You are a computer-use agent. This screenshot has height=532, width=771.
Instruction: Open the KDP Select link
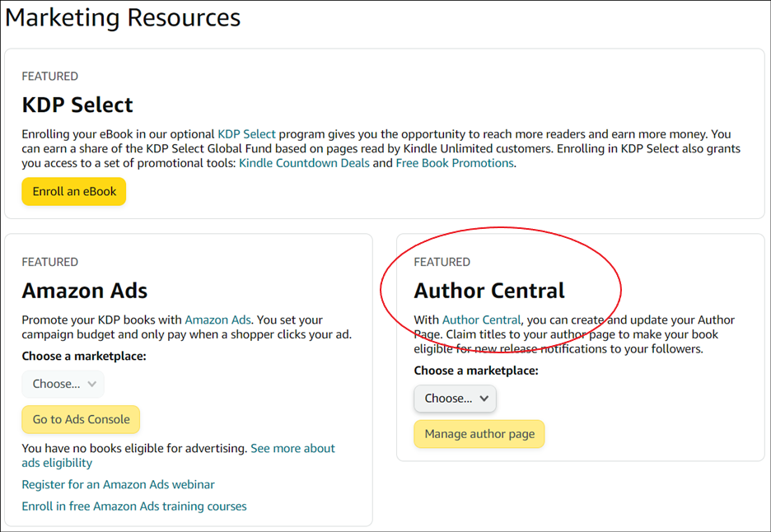[246, 133]
